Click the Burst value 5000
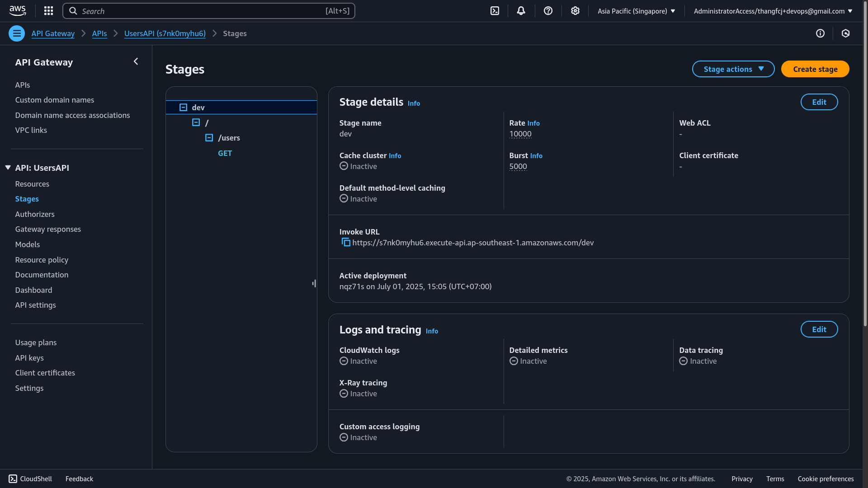 (518, 167)
